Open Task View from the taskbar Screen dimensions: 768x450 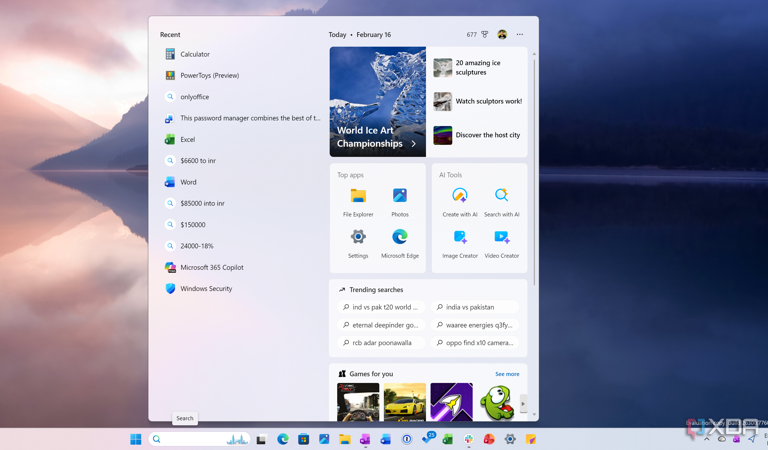(261, 439)
